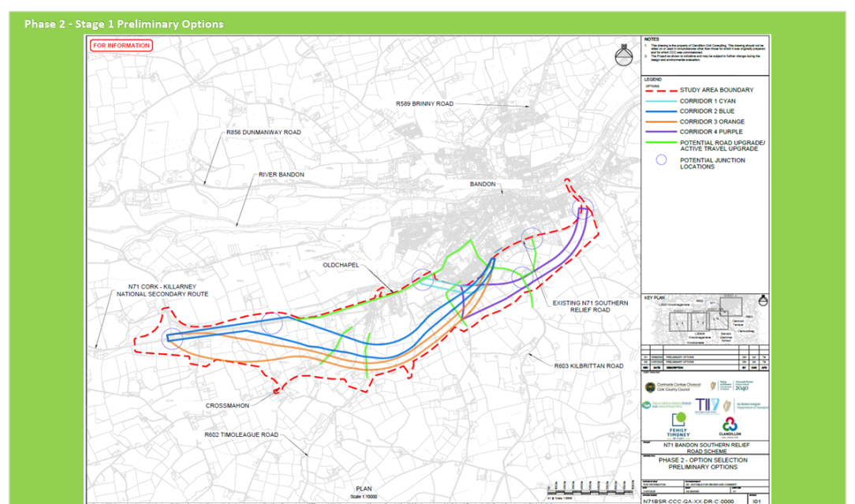Click the drawing number 'N71BSR-CCC-GA-XX-DR-C-0000'
Screen dimensions: 855x504
[688, 501]
